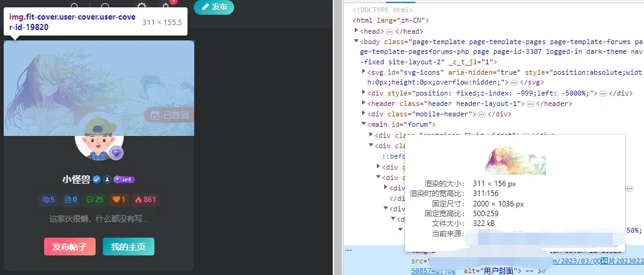This screenshot has height=275, width=644.
Task: Click the purple diamond VIP badge on avatar
Action: click(x=116, y=153)
